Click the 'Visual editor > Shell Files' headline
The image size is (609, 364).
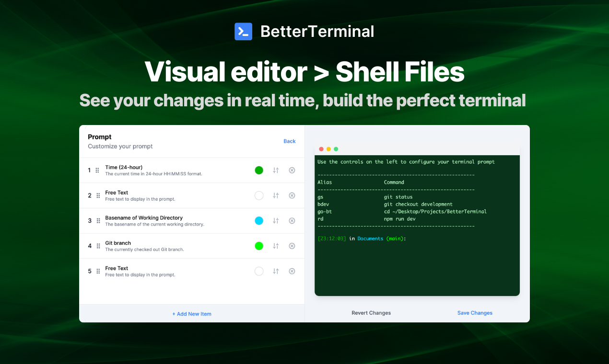click(304, 72)
